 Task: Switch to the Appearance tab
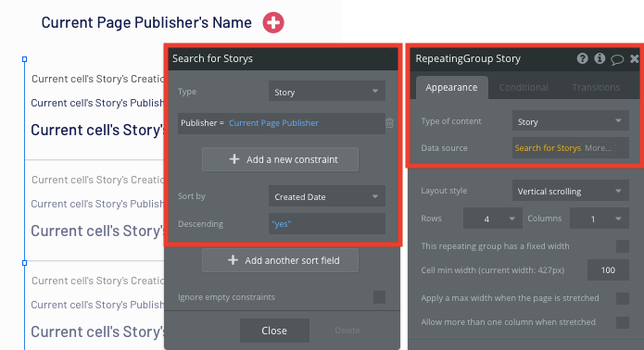point(451,87)
